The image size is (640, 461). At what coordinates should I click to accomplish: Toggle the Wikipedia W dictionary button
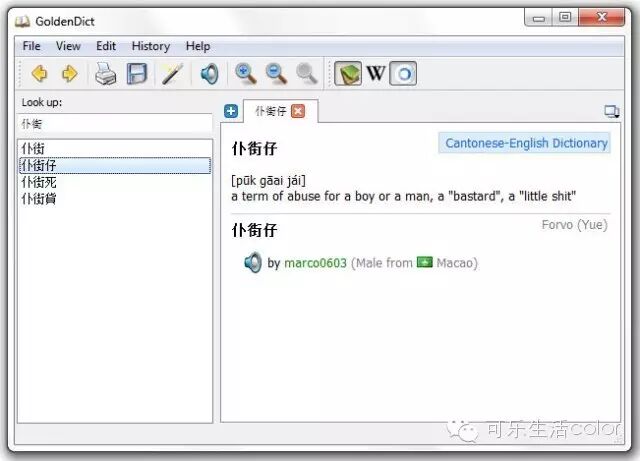[x=376, y=73]
